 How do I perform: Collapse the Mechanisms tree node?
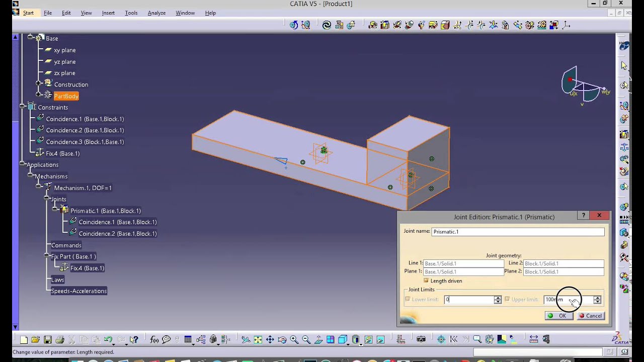31,175
